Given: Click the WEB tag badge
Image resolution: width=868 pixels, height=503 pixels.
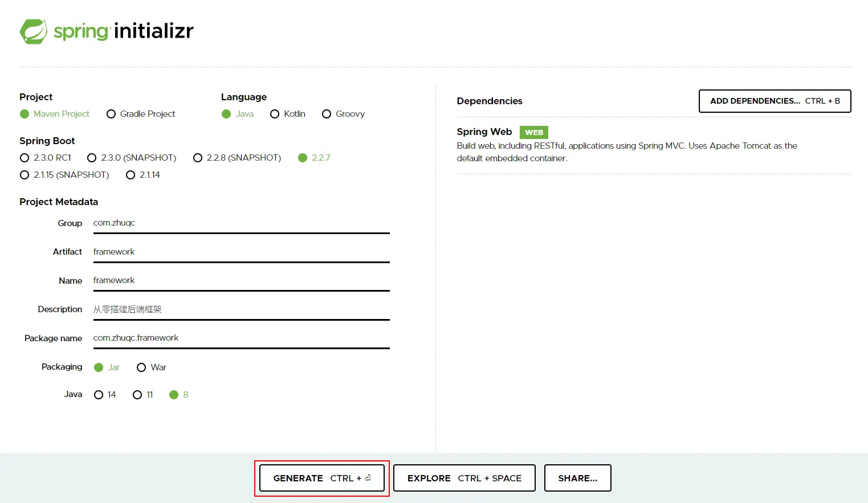Looking at the screenshot, I should (534, 132).
